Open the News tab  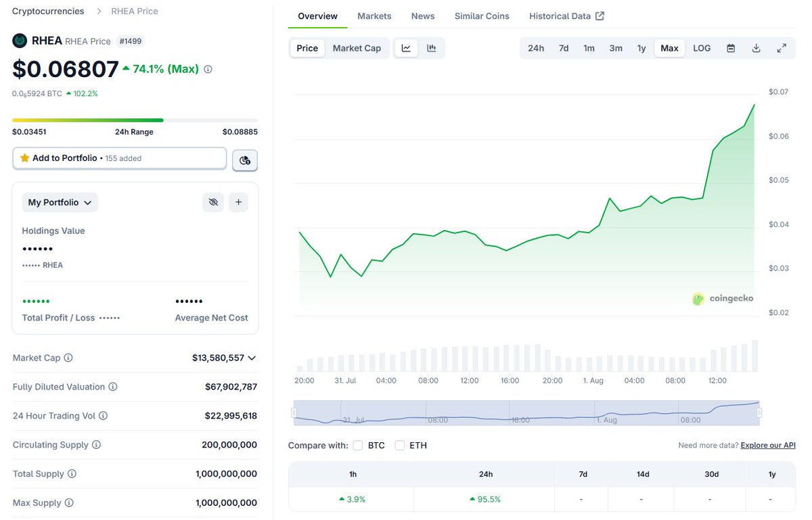point(423,16)
